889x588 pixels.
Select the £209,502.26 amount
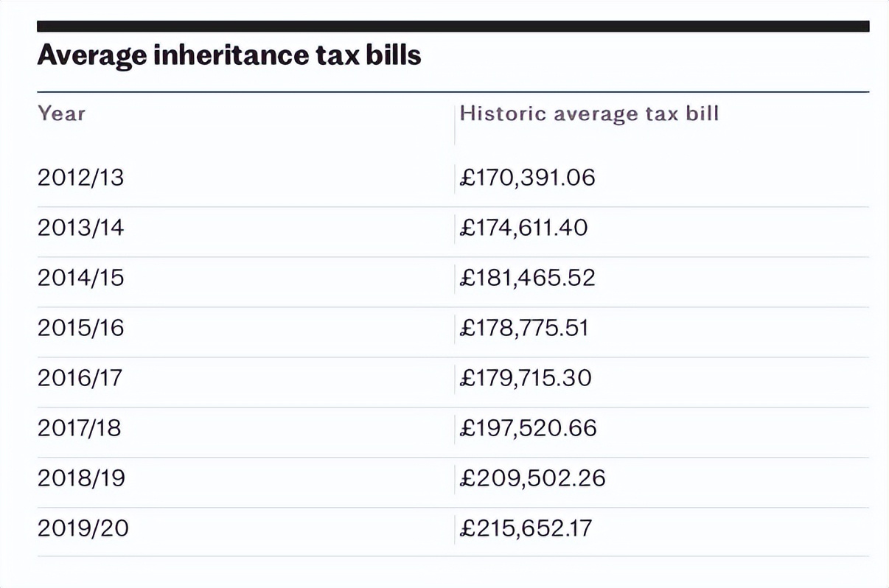532,478
